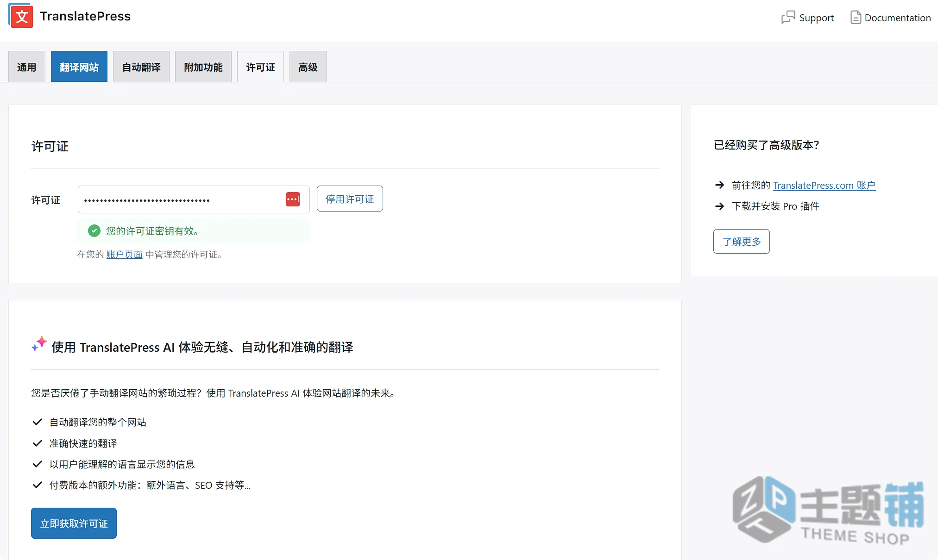Click the Support chat icon

[x=788, y=18]
